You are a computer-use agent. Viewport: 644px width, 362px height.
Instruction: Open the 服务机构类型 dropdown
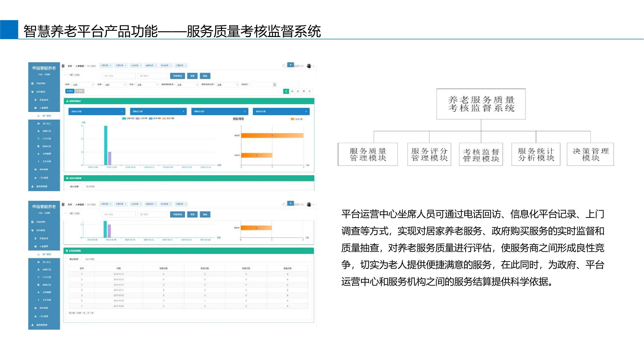187,85
